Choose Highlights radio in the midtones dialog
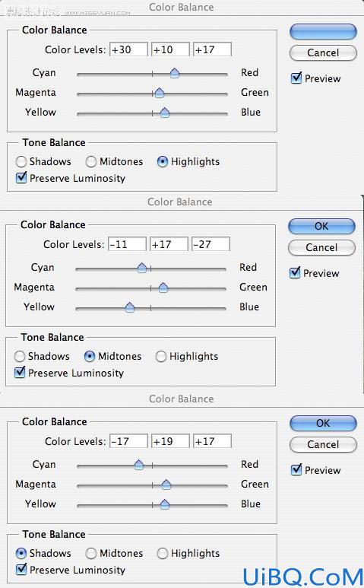 tap(160, 356)
